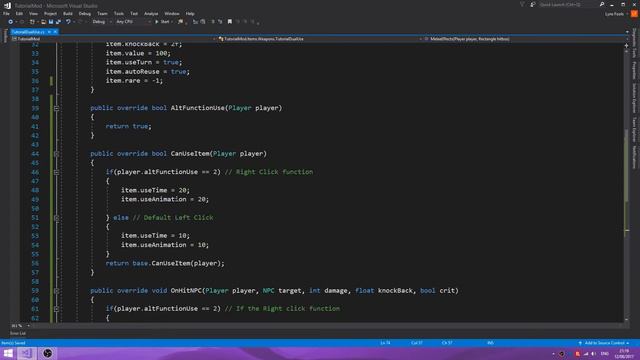
Task: Open the Solution Explorer side tab
Action: 634,98
